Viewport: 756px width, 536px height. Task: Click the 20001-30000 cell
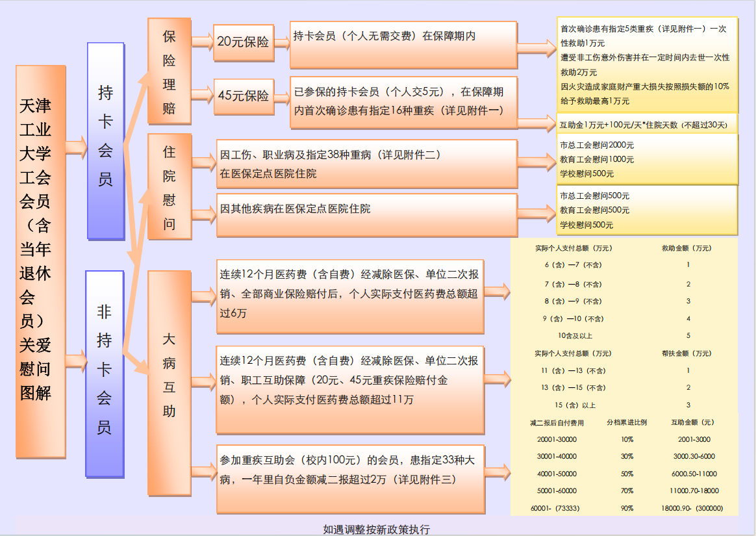point(557,439)
